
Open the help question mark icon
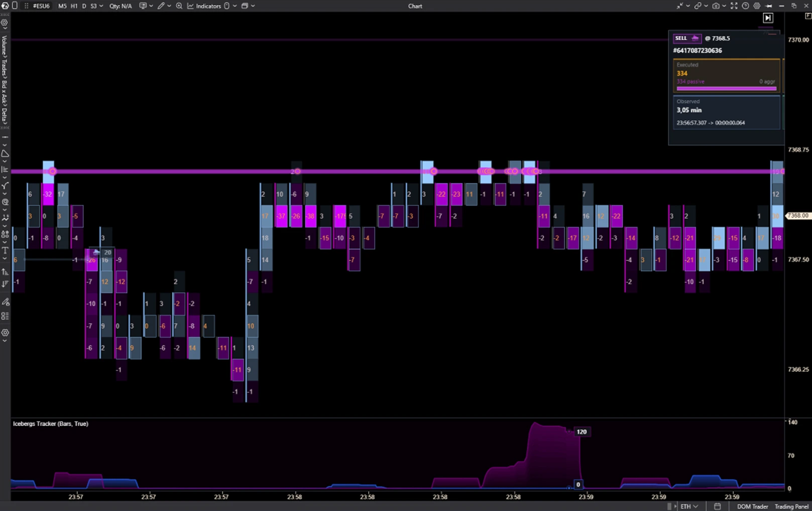(x=746, y=6)
